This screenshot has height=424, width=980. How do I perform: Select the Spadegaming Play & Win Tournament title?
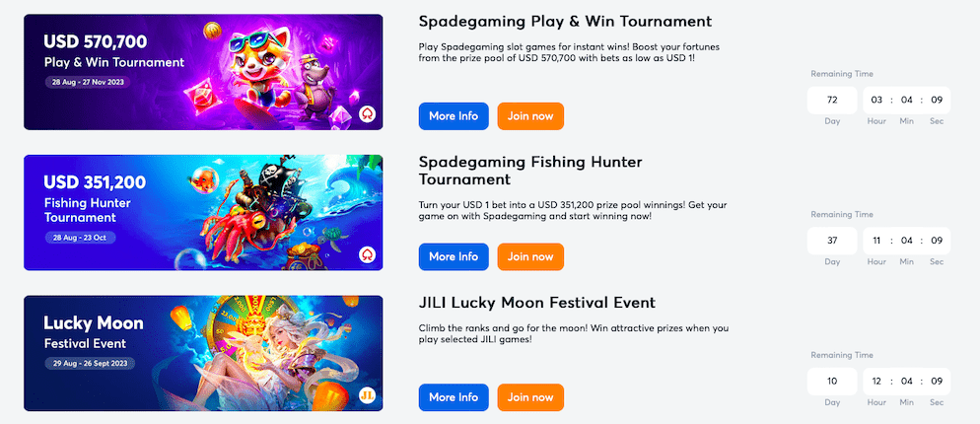565,22
